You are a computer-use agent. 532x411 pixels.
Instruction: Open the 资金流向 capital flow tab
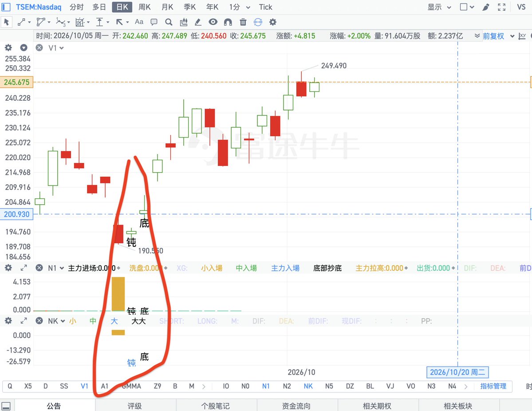click(x=296, y=406)
